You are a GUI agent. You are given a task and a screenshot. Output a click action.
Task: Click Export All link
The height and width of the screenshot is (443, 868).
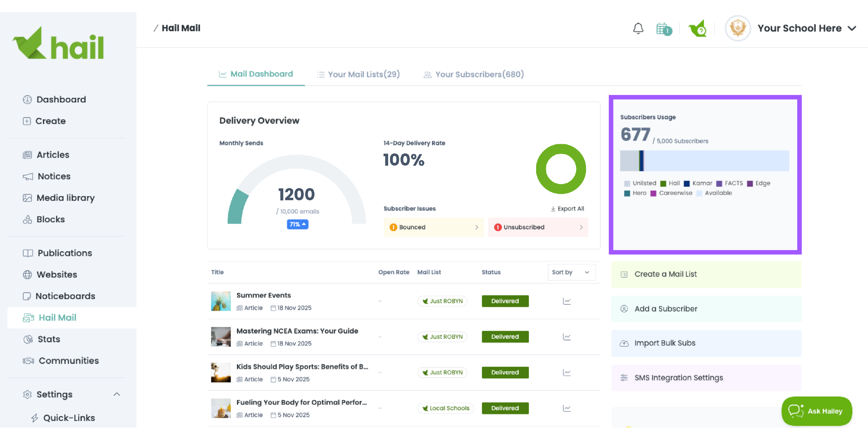(x=567, y=209)
